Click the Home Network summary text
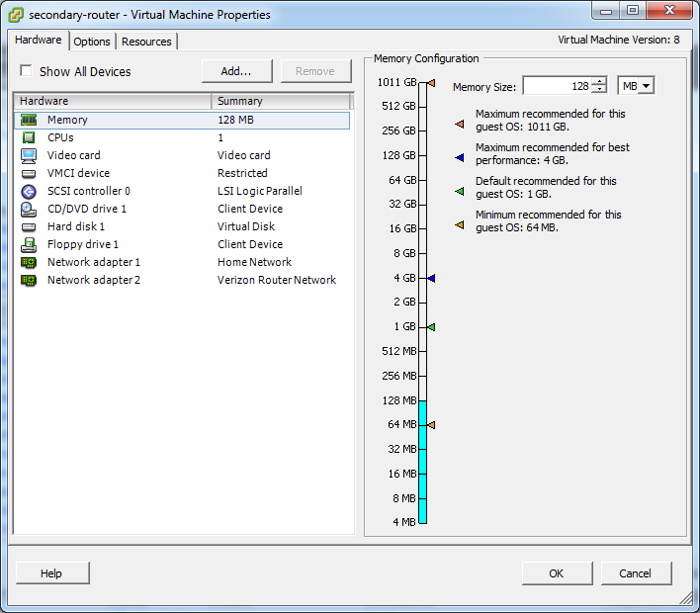This screenshot has height=613, width=700. pos(254,263)
